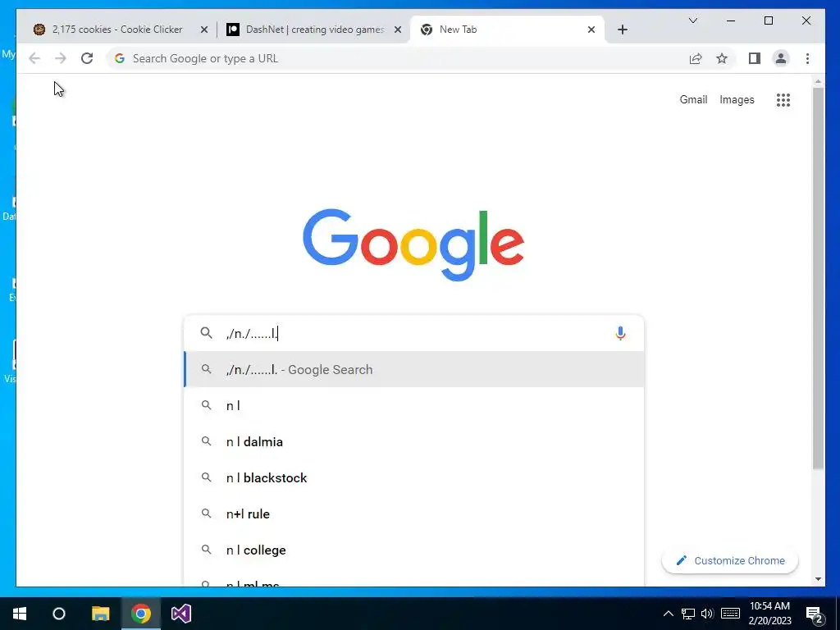
Task: Click the scrollbar up arrow
Action: pos(818,81)
